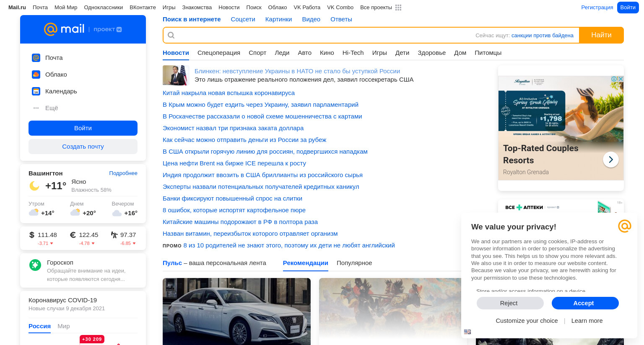
Task: Open the Питомцы news tab
Action: 488,53
